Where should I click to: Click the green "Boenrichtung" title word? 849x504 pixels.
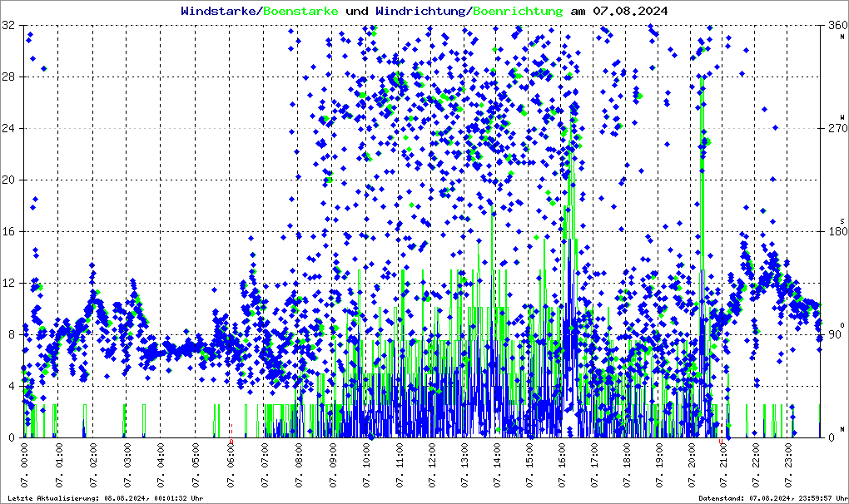pyautogui.click(x=519, y=11)
